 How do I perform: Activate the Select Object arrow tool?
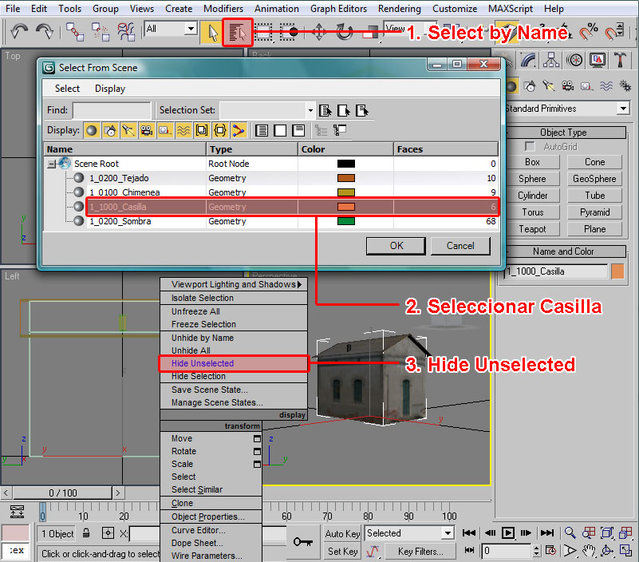[x=212, y=31]
